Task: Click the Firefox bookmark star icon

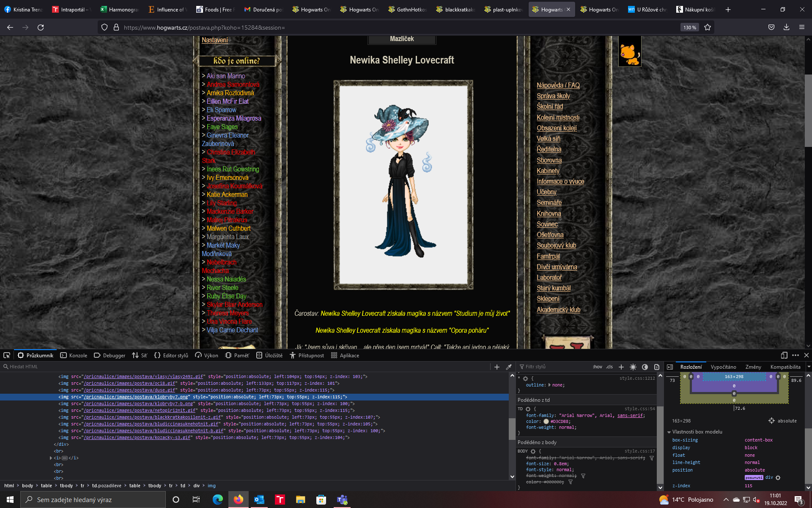Action: (708, 28)
